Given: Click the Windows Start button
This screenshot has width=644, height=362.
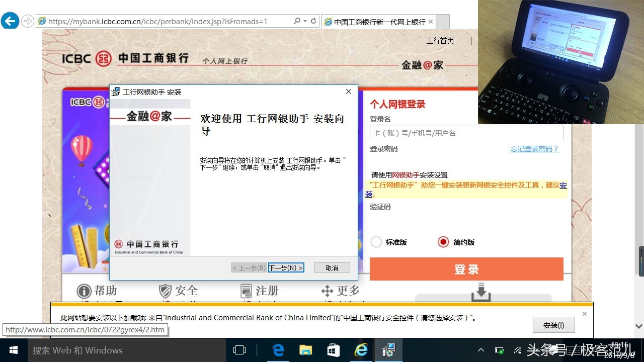Looking at the screenshot, I should pyautogui.click(x=14, y=350).
